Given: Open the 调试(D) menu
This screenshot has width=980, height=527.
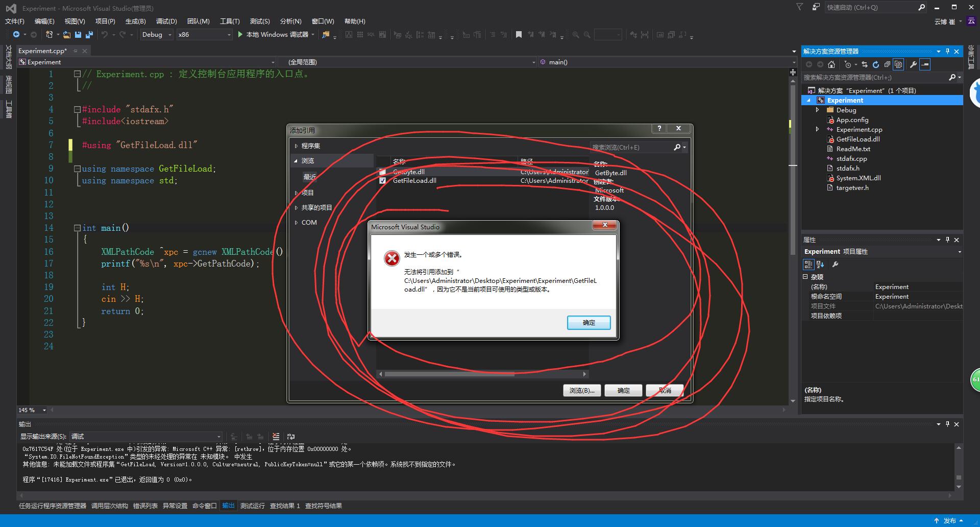Looking at the screenshot, I should (x=166, y=21).
